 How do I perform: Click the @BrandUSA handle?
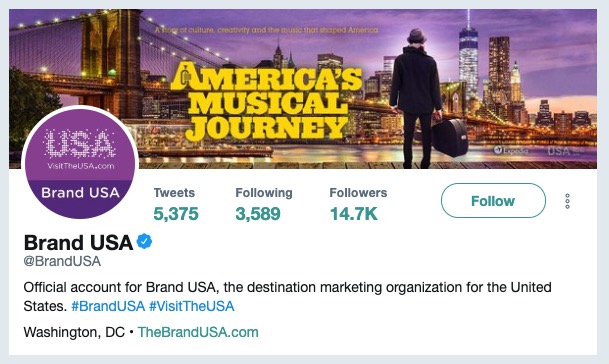pyautogui.click(x=62, y=261)
